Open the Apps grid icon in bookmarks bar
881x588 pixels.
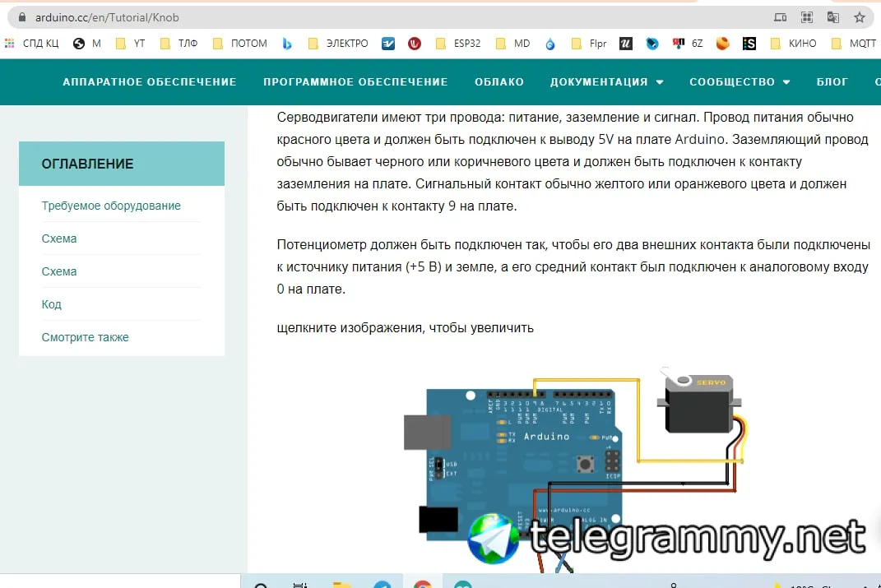10,44
